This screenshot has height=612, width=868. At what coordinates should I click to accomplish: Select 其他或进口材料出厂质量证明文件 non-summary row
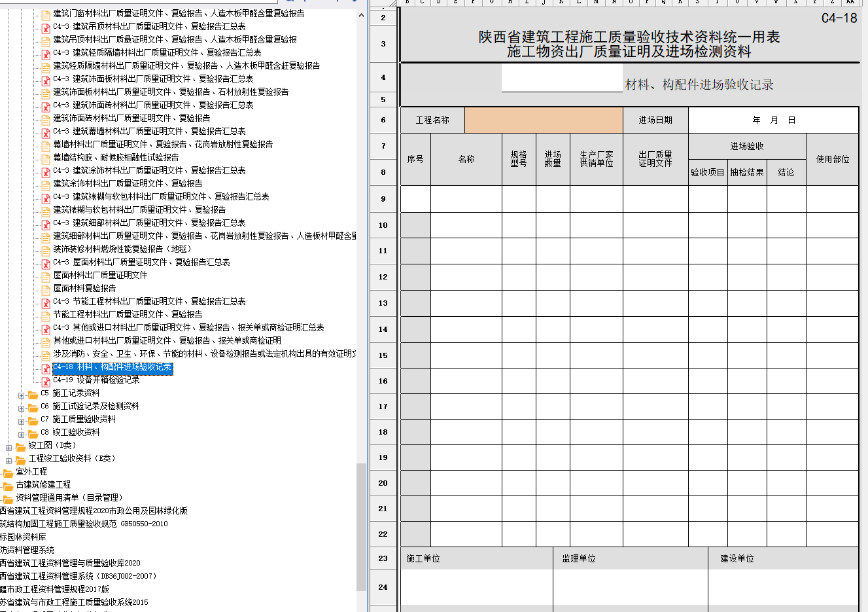pyautogui.click(x=167, y=340)
